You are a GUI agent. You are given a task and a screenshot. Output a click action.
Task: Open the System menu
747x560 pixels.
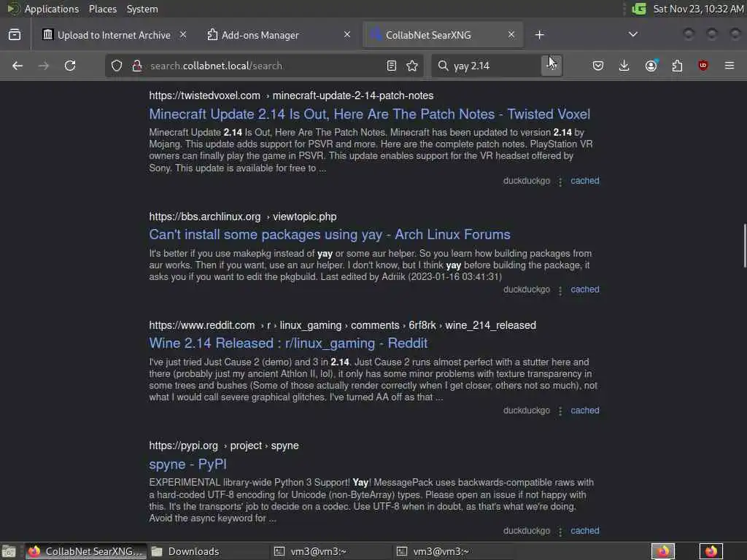(x=142, y=9)
